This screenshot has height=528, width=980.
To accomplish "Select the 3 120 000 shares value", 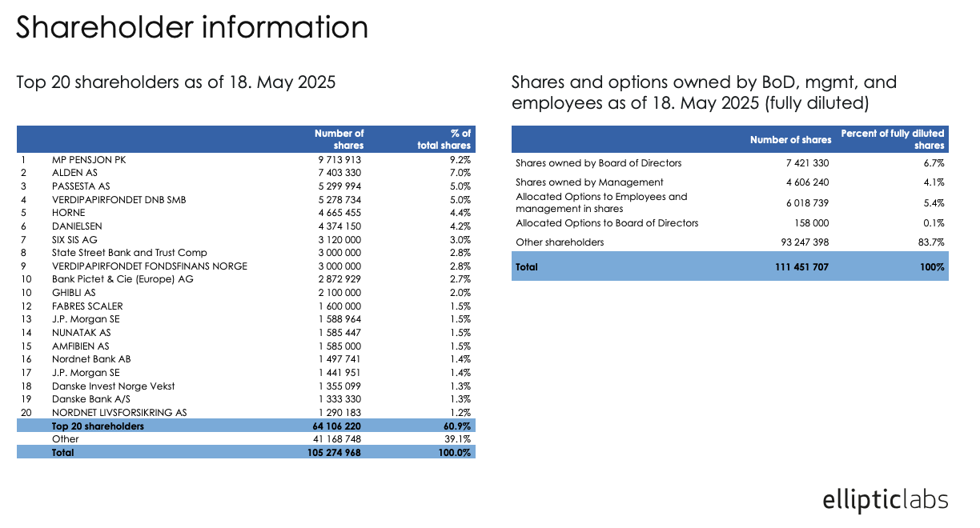I will coord(339,239).
